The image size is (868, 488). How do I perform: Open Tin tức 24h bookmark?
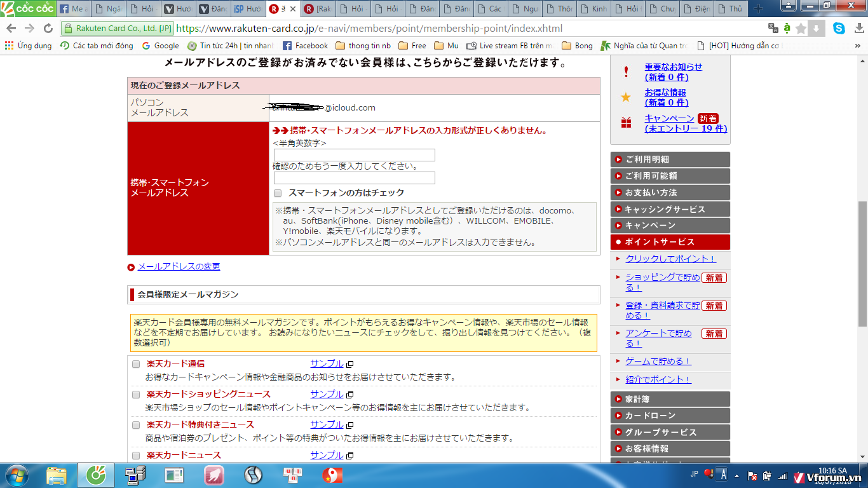[231, 46]
